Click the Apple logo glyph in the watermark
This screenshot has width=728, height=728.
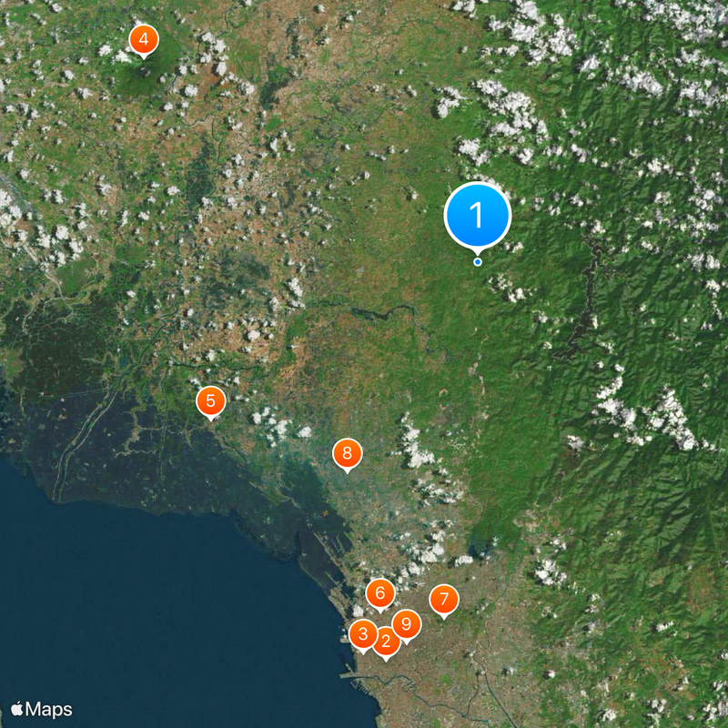pos(16,709)
